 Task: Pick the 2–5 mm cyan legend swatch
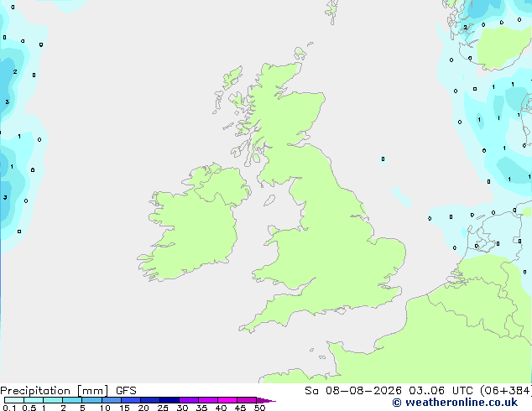pyautogui.click(x=72, y=400)
